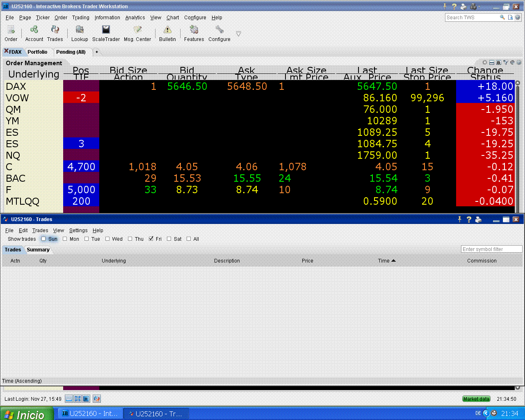The height and width of the screenshot is (420, 525).
Task: Click the Market data status button
Action: click(x=476, y=399)
